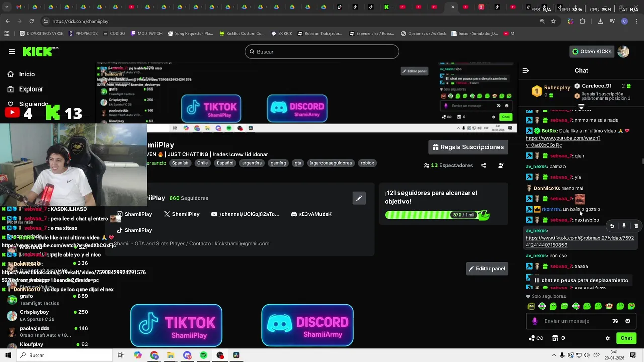
Task: Click the browser back arrow
Action: [x=7, y=21]
